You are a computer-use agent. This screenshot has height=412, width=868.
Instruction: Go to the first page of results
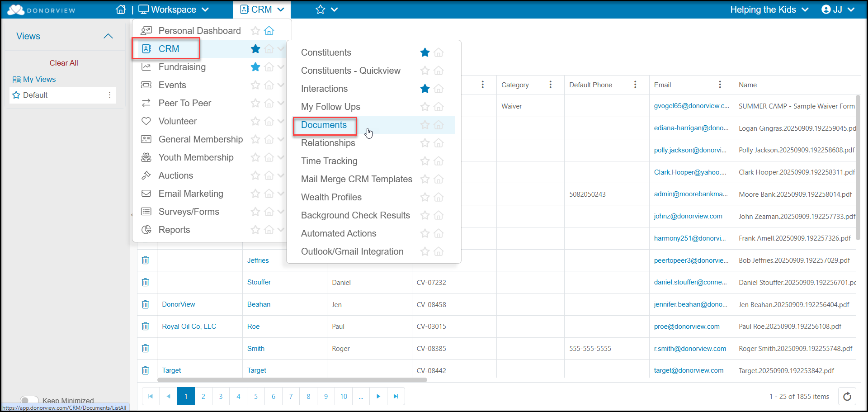point(151,396)
